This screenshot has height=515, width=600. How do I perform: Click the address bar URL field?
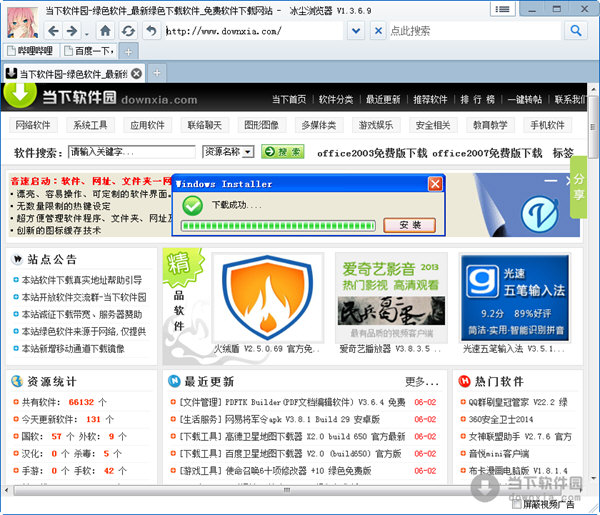point(253,31)
